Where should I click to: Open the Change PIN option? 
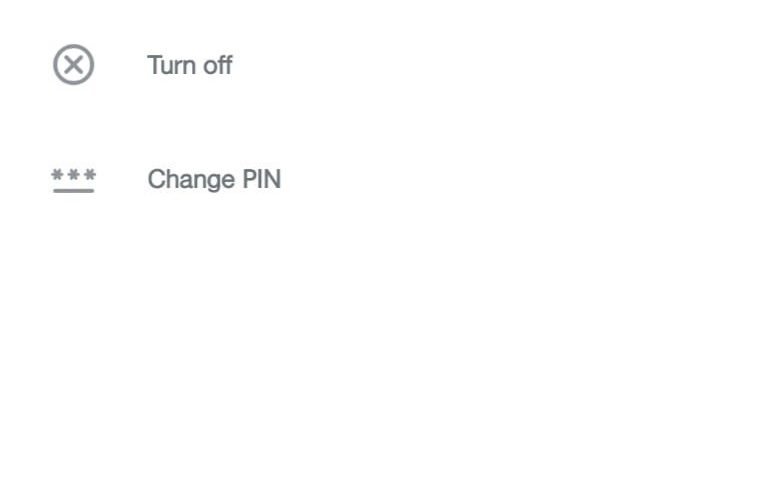pos(214,180)
